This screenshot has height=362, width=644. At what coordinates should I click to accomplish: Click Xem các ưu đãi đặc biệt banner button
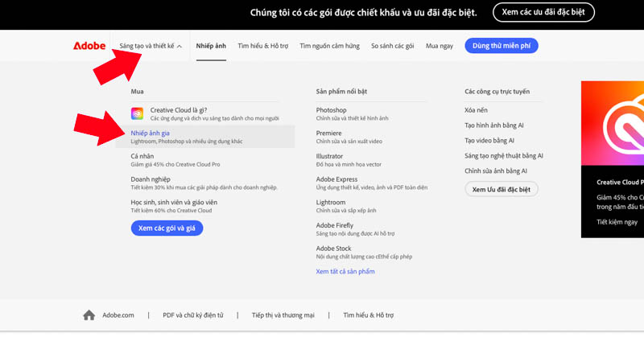(543, 12)
